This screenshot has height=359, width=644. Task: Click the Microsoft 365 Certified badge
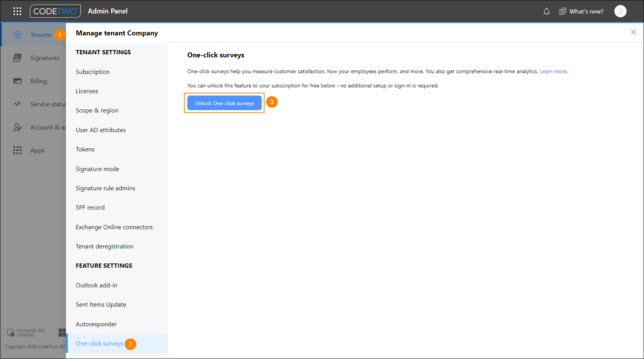[x=26, y=332]
